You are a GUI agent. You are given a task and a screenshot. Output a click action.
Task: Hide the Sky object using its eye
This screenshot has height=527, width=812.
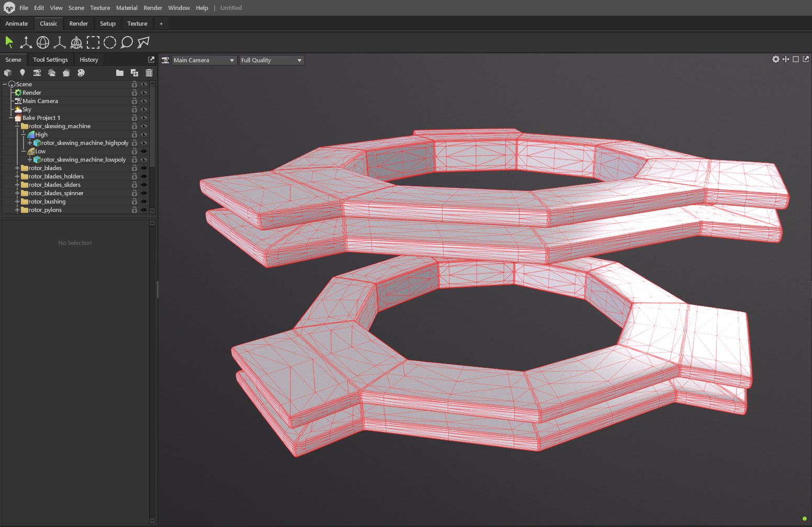click(144, 109)
